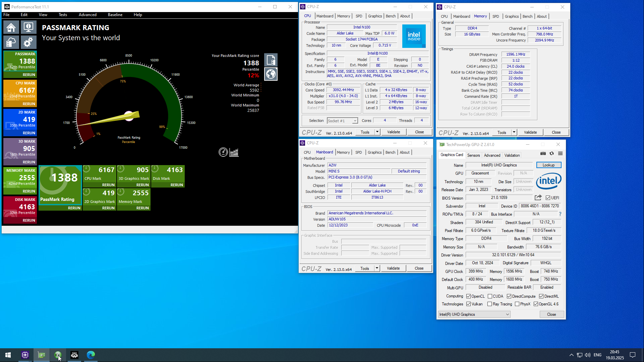
Task: Open the Bus Interface question mark help
Action: pyautogui.click(x=560, y=214)
